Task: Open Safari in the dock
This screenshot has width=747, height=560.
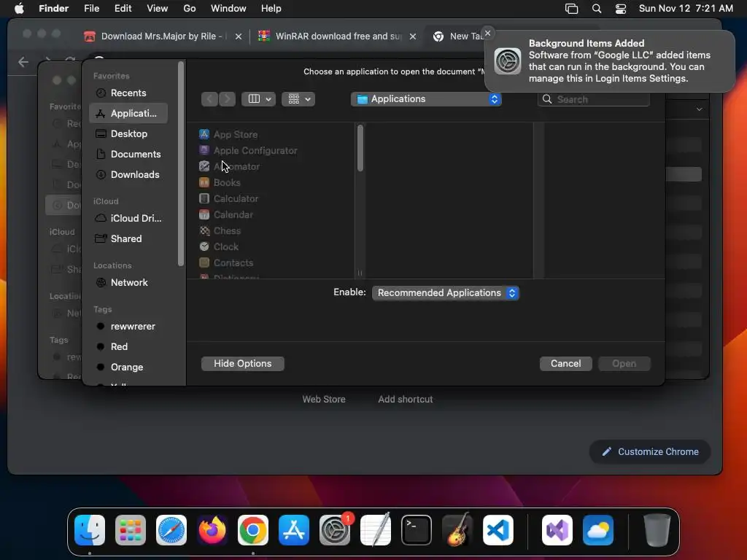Action: click(x=171, y=530)
